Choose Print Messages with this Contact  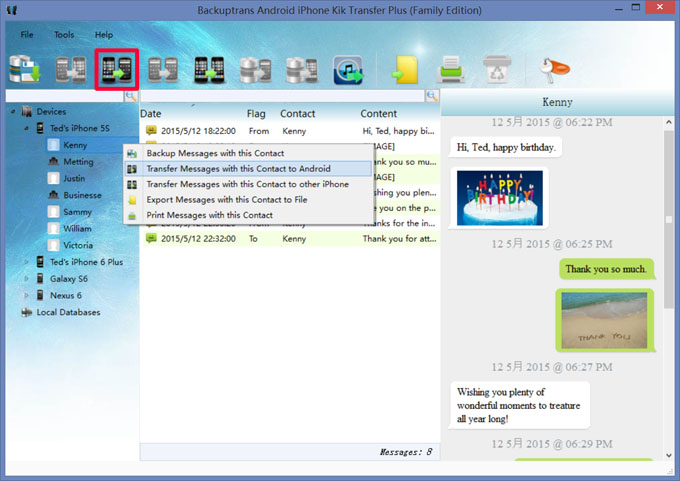tap(248, 216)
